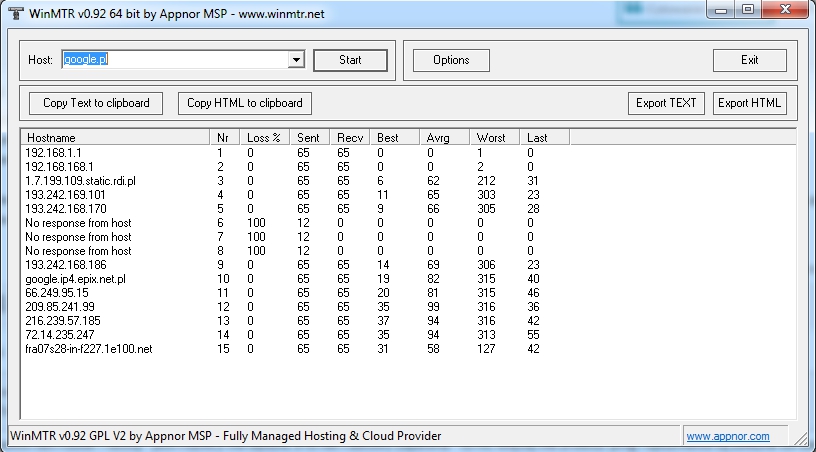Maximize the WinMTR window
The width and height of the screenshot is (816, 452).
coord(748,10)
